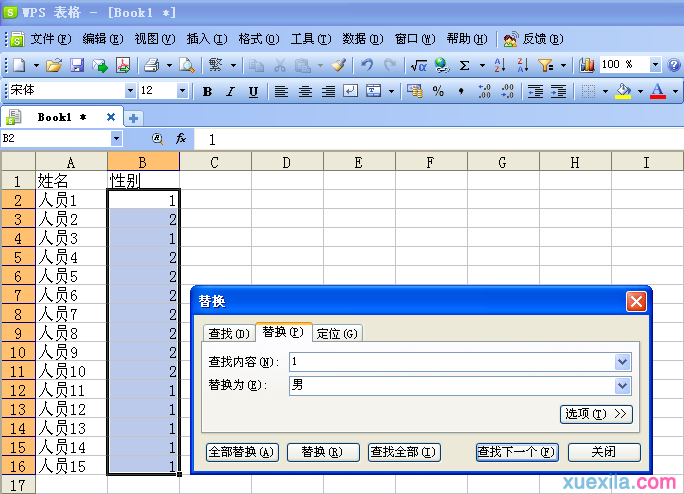Click the AutoSum sigma icon
The width and height of the screenshot is (684, 494).
465,65
